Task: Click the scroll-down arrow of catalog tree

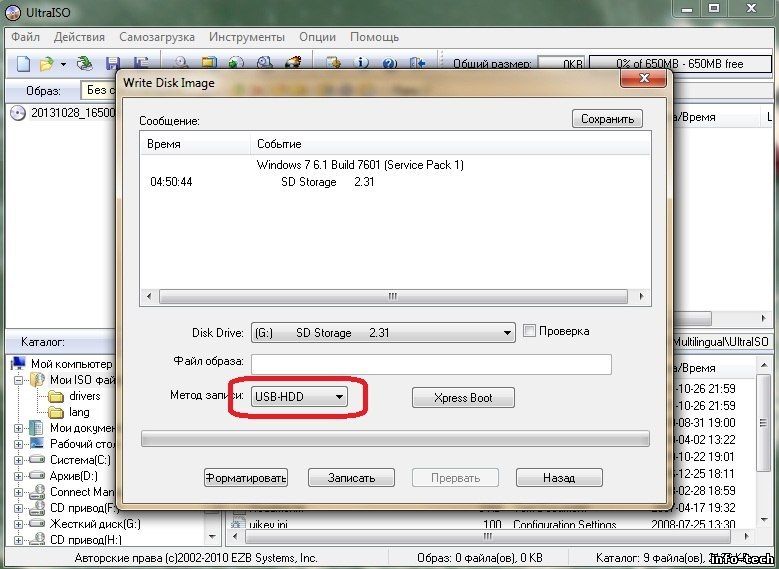Action: (x=213, y=536)
